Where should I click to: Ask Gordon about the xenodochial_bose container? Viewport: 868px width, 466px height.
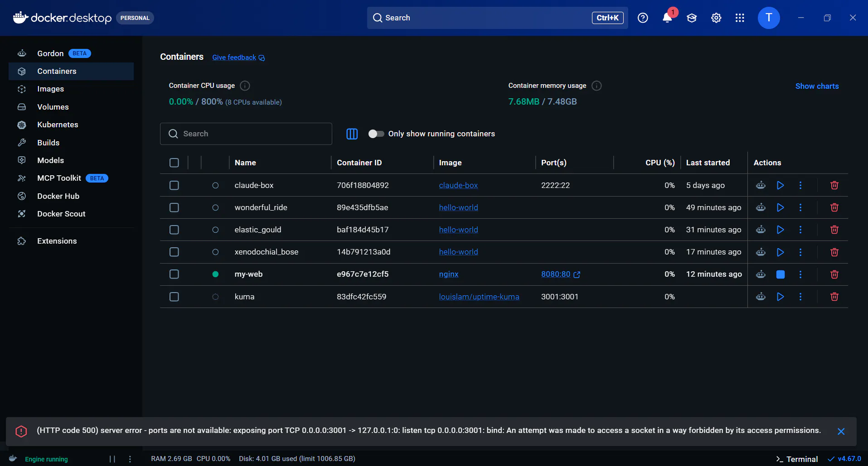[761, 252]
